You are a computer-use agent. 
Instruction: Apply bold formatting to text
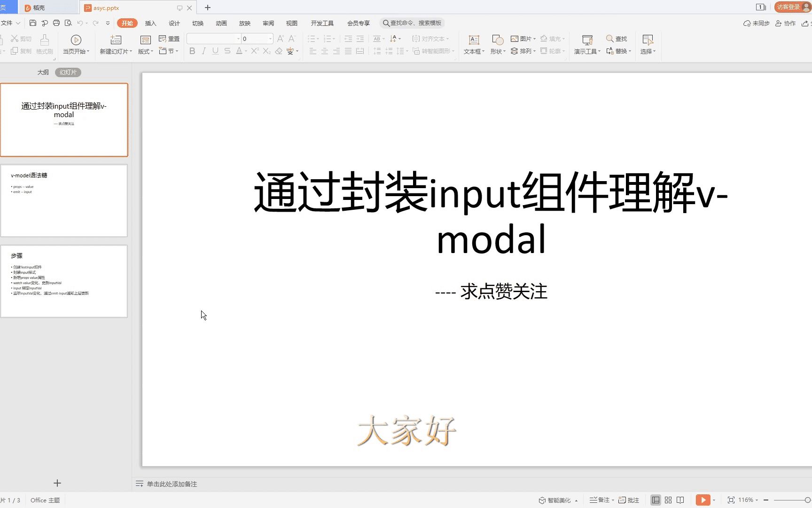point(192,51)
